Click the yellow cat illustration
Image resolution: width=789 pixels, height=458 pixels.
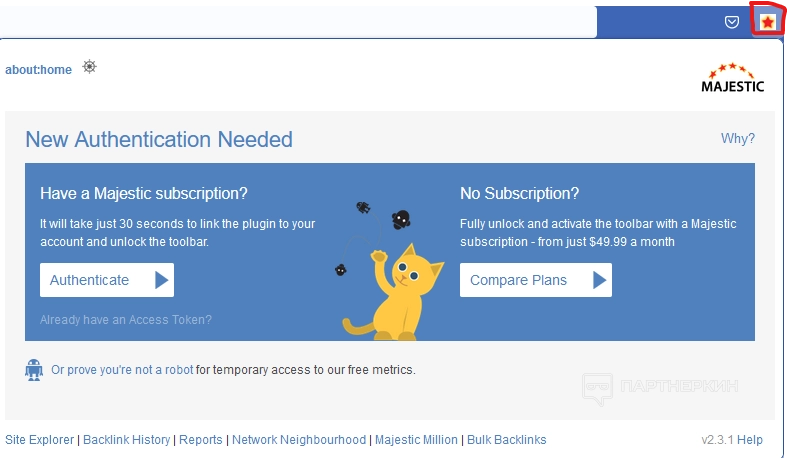tap(394, 292)
